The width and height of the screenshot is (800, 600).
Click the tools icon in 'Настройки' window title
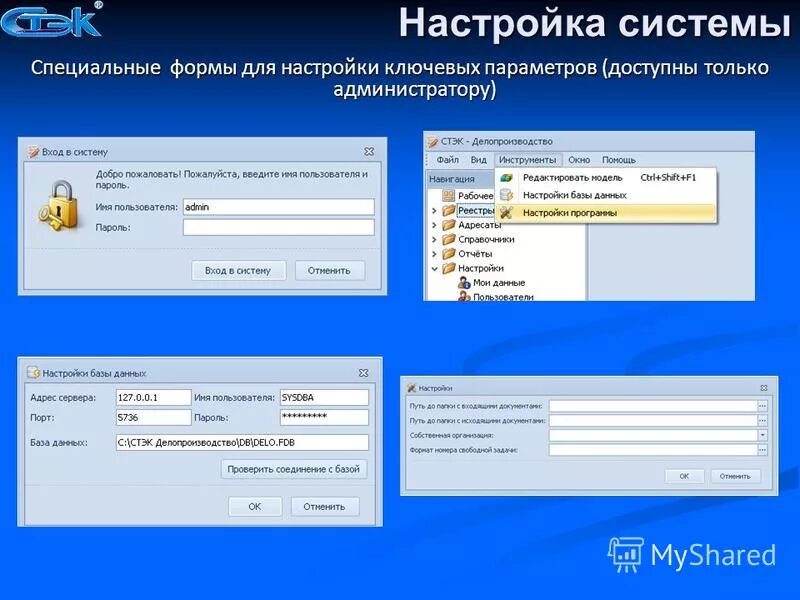coord(412,388)
